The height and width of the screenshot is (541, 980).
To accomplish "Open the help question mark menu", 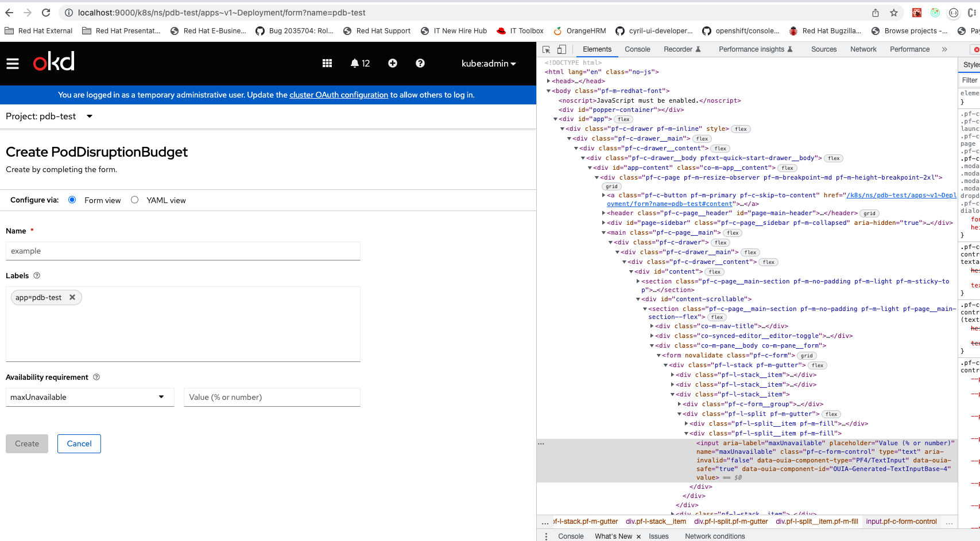I will [420, 64].
